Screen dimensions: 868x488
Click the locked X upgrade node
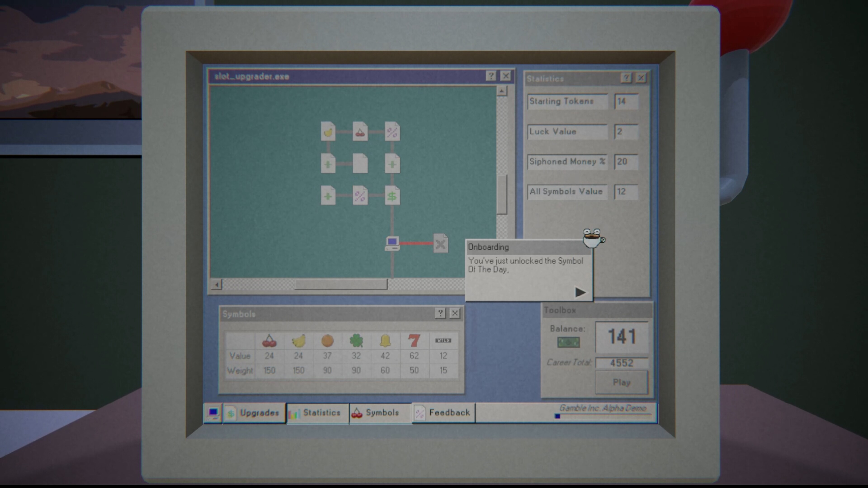440,244
